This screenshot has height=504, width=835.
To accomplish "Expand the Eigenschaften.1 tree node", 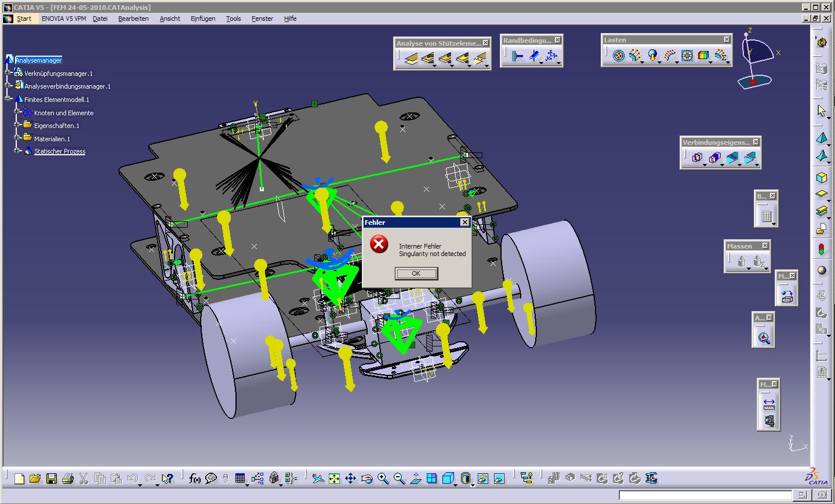I will [x=17, y=125].
